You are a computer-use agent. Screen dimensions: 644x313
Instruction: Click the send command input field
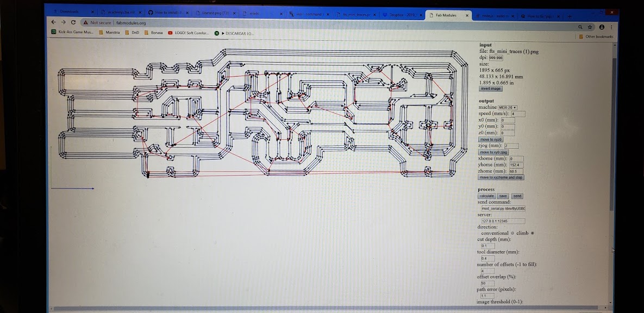point(504,209)
